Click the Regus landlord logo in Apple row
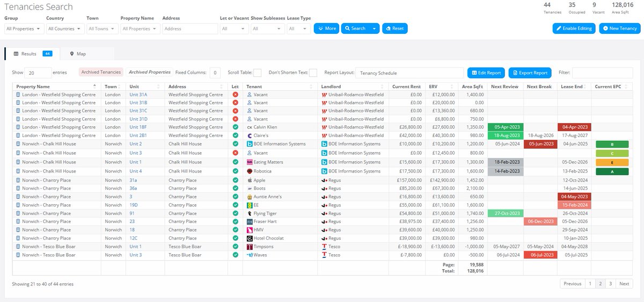The height and width of the screenshot is (302, 644). pyautogui.click(x=324, y=181)
